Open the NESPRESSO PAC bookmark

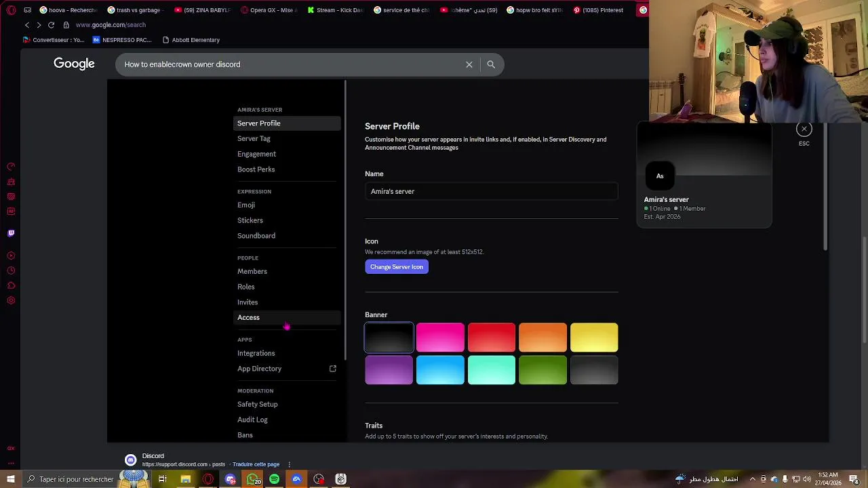[x=122, y=40]
